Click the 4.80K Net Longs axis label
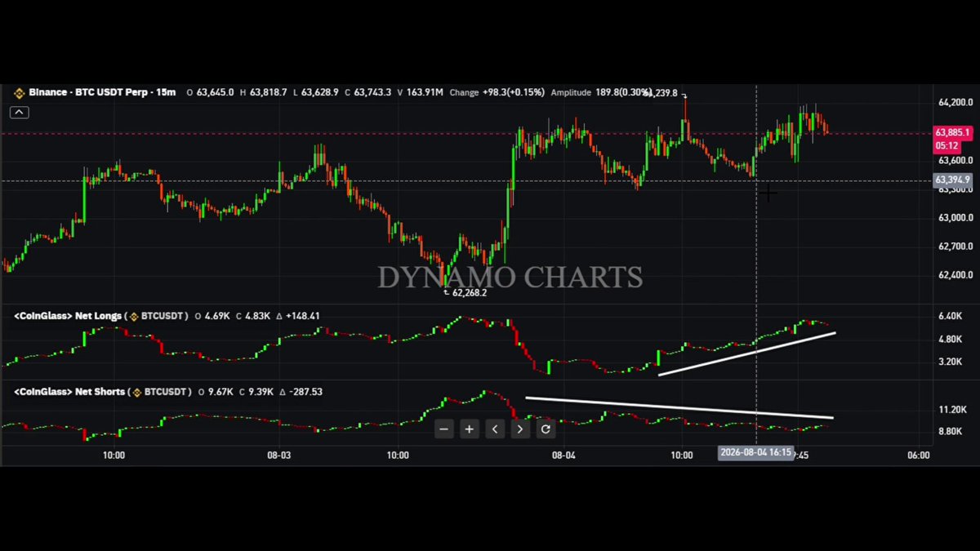Image resolution: width=980 pixels, height=551 pixels. [950, 339]
